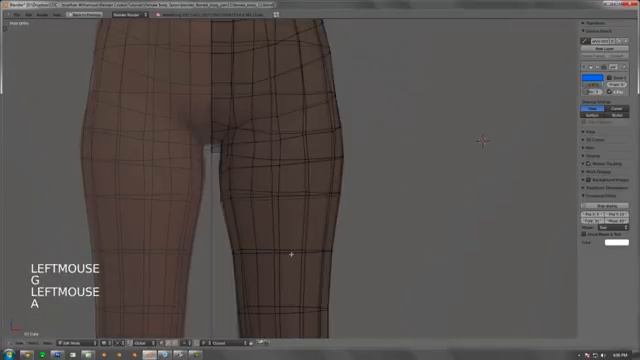
Task: Expand the 3D Cursor panel
Action: [x=594, y=140]
